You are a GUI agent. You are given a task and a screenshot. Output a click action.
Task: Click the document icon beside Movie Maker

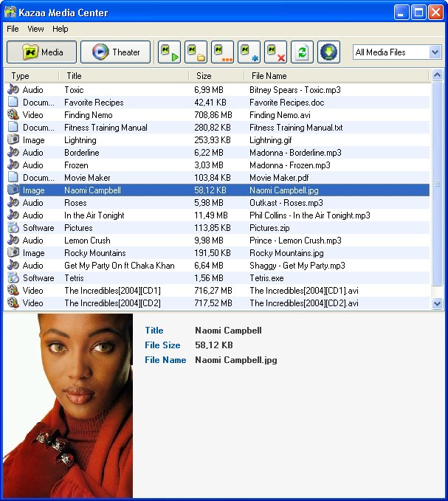tap(13, 177)
